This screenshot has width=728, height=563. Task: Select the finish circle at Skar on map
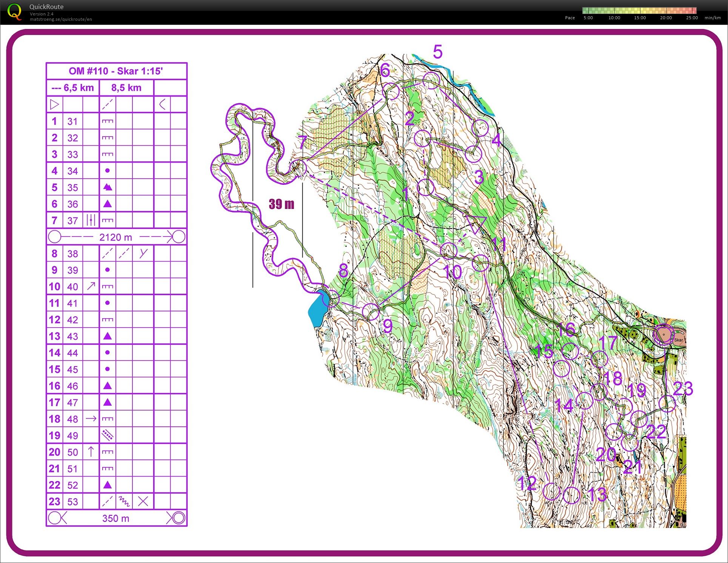tap(663, 334)
